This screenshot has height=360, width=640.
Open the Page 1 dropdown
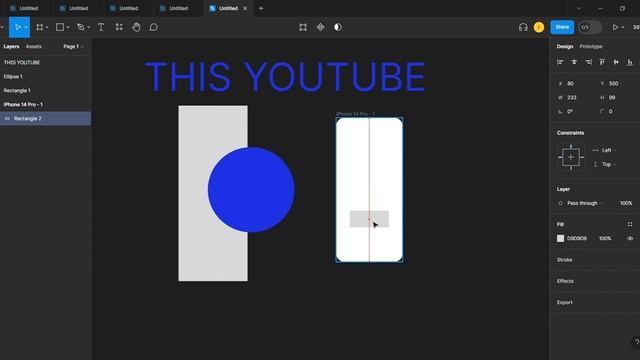click(73, 47)
